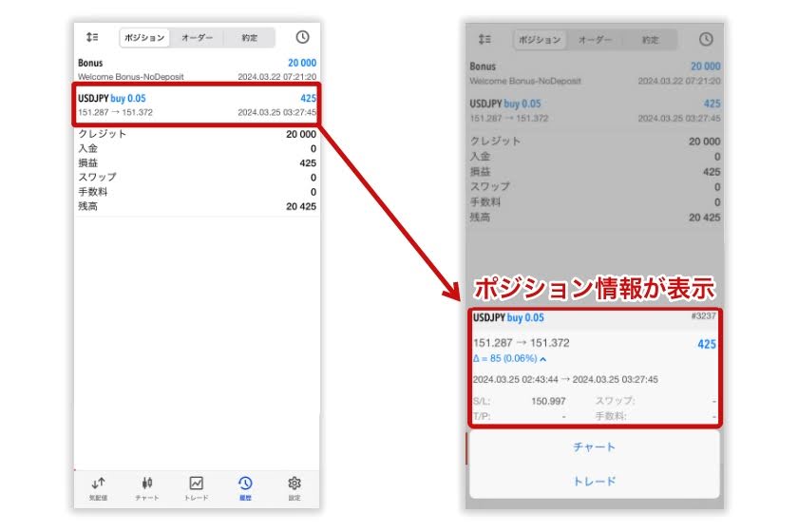Image resolution: width=798 pixels, height=532 pixels.
Task: Select the dimmed オーダー tab on the overlay screen
Action: click(x=596, y=40)
